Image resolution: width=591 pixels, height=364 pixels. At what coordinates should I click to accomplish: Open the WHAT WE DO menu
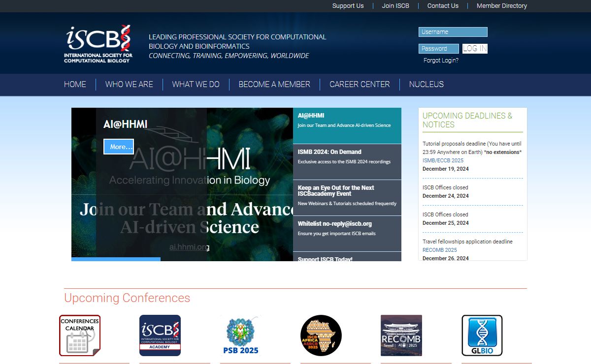tap(196, 85)
